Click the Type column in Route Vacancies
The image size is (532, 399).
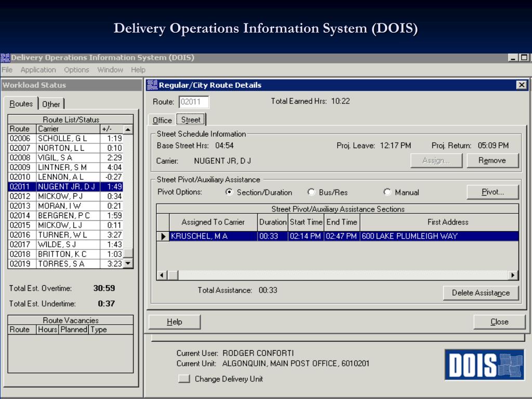coord(111,329)
